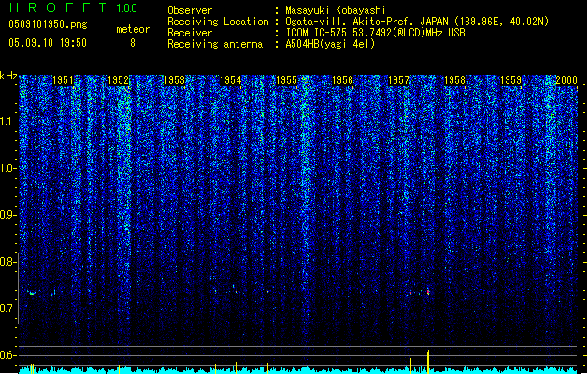Viewport: 588px width, 374px height.
Task: Select the file name 0509101950.png
Action: pyautogui.click(x=48, y=24)
